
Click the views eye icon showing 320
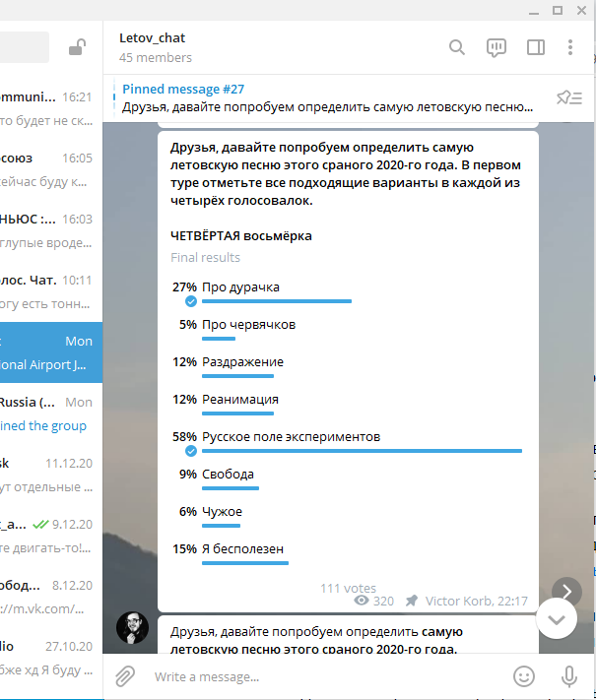362,601
